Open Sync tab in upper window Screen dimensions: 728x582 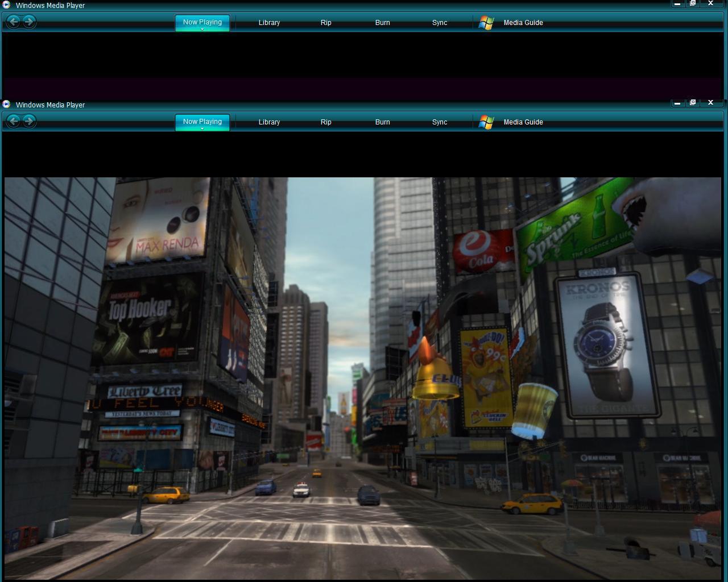[440, 23]
